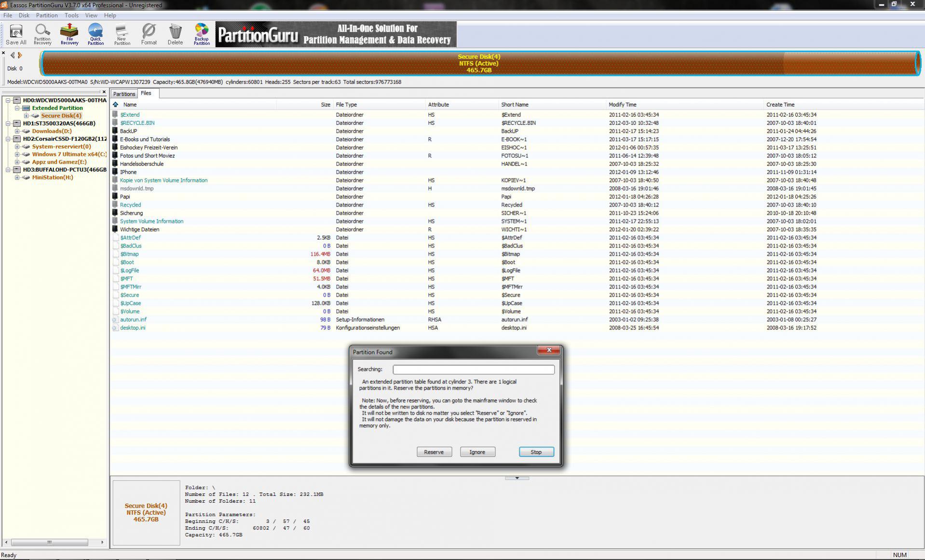Collapse the HD3:BUFFALOHD-PCTU3 disk node

pyautogui.click(x=8, y=170)
